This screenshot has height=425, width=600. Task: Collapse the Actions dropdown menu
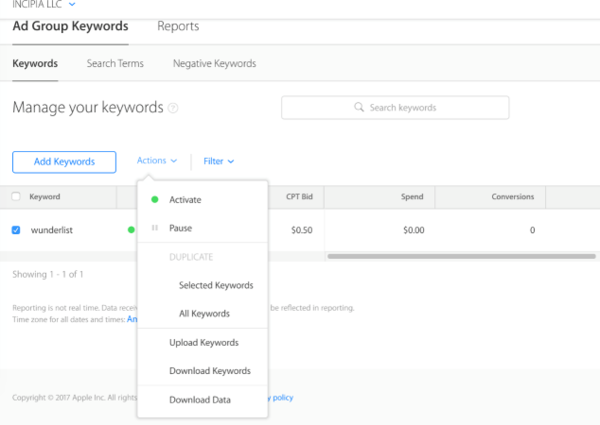(157, 161)
